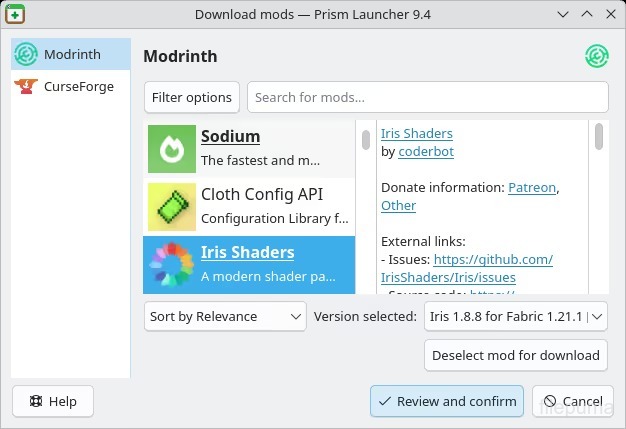Click the Cloth Config API mod icon
Screen dimensions: 626x429
172,206
